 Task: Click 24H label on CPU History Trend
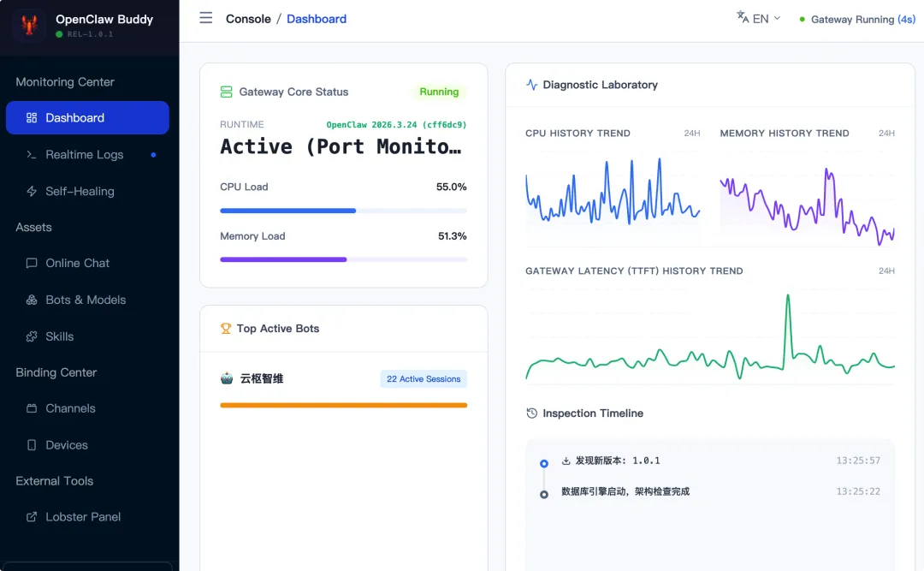coord(692,134)
